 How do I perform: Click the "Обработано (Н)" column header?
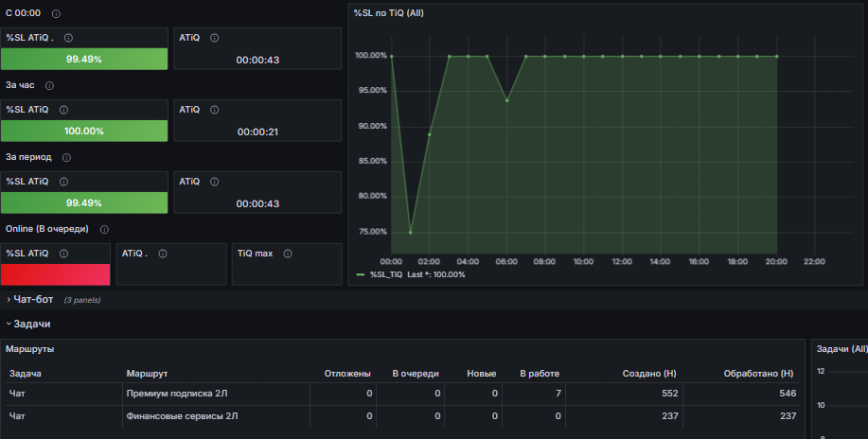point(757,374)
